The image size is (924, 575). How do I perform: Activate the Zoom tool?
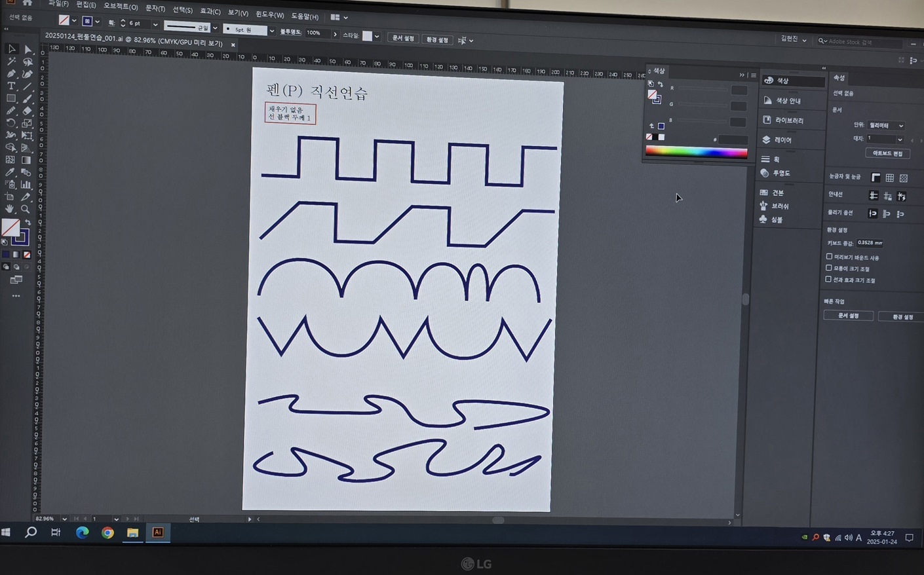[26, 210]
